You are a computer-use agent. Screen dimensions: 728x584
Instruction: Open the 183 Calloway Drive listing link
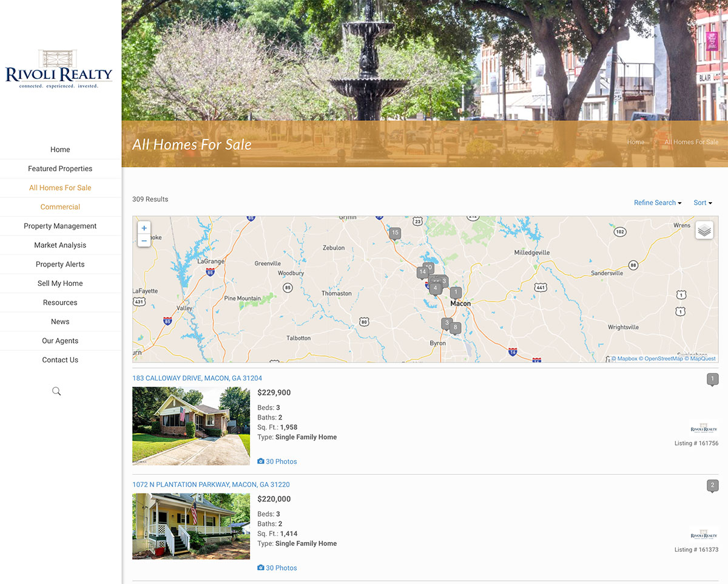197,378
